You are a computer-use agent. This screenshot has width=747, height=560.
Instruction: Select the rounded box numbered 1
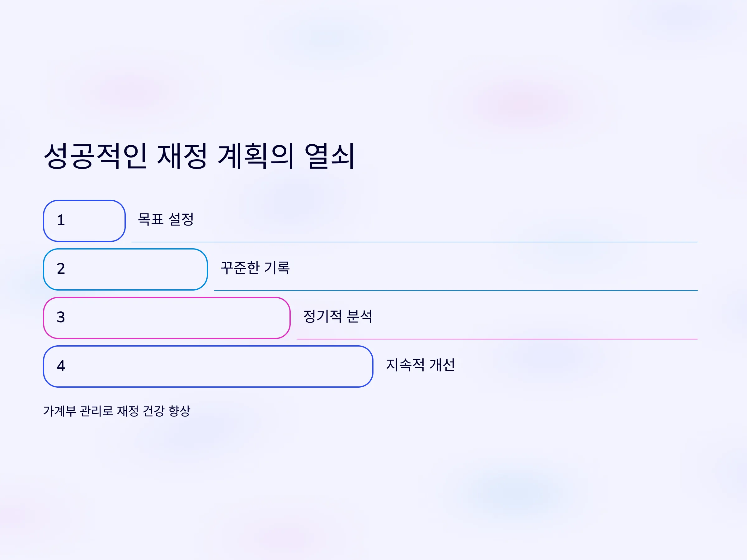click(84, 221)
